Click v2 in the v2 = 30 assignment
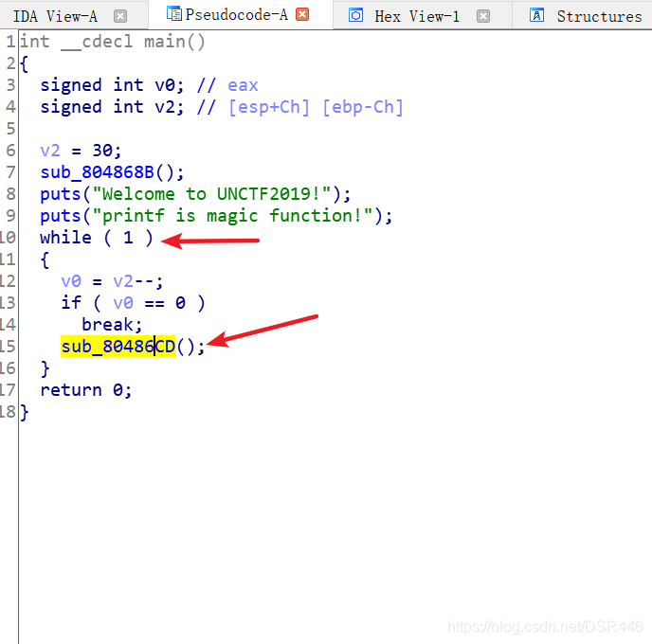The image size is (652, 644). tap(50, 151)
